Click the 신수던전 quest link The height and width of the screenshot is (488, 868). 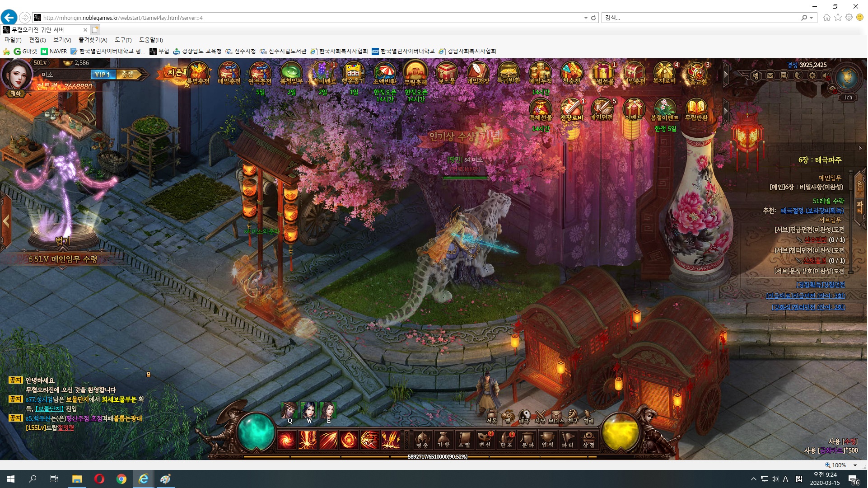pyautogui.click(x=815, y=240)
